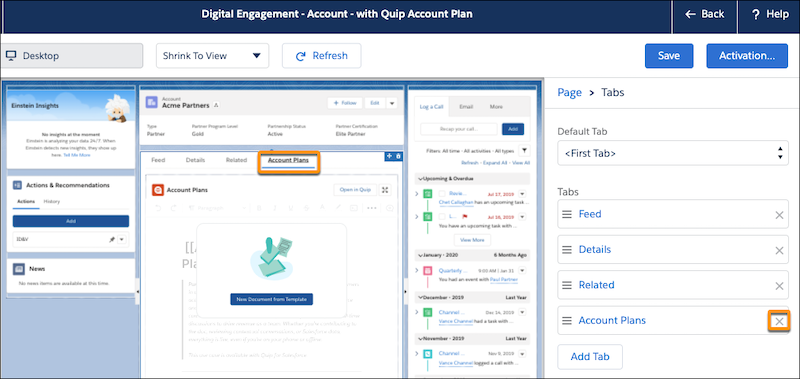Grab the Details tab drag handle
Screen dimensions: 800x379
(x=567, y=250)
